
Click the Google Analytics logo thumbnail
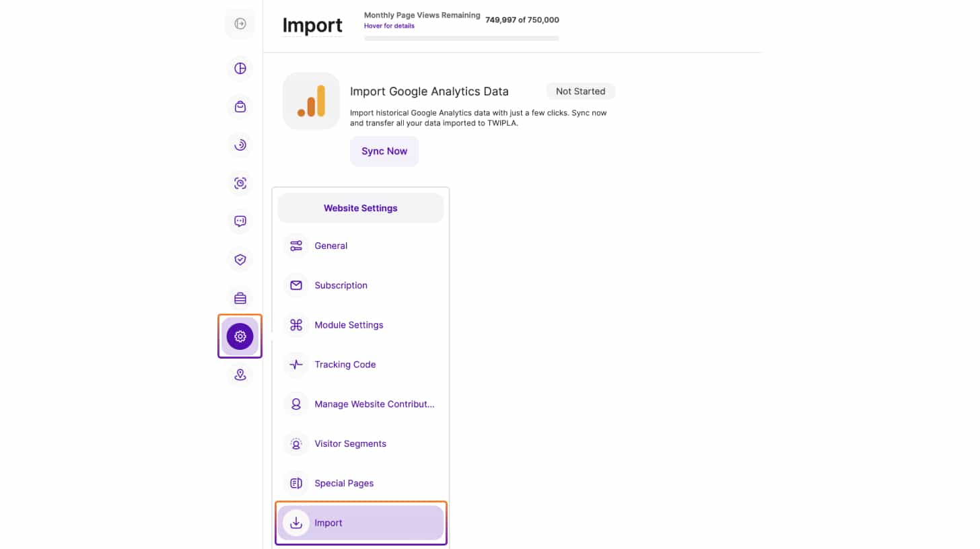[311, 101]
